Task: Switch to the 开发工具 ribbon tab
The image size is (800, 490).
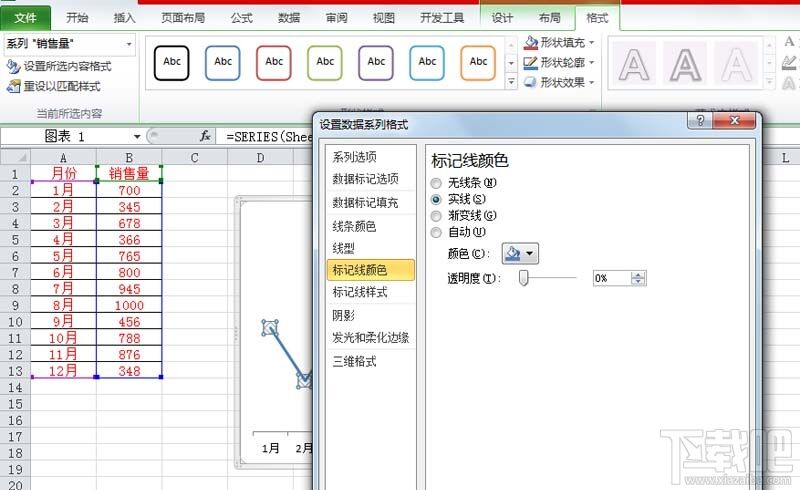Action: [442, 18]
